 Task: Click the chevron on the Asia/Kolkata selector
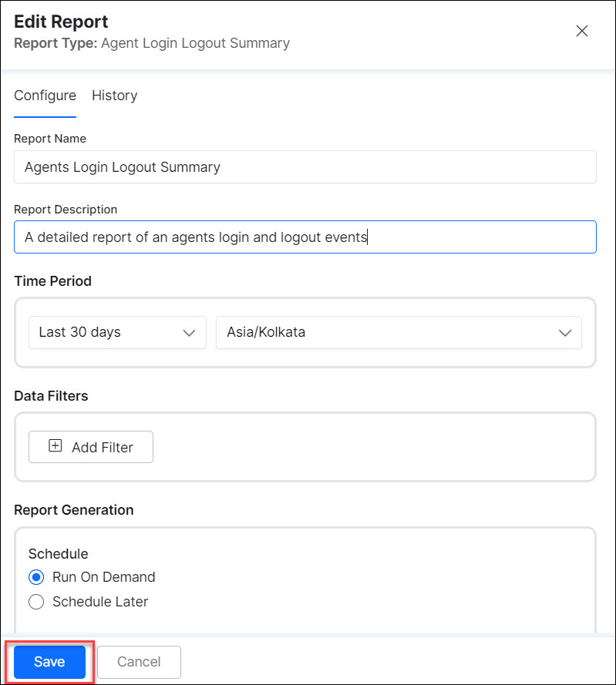pos(564,332)
